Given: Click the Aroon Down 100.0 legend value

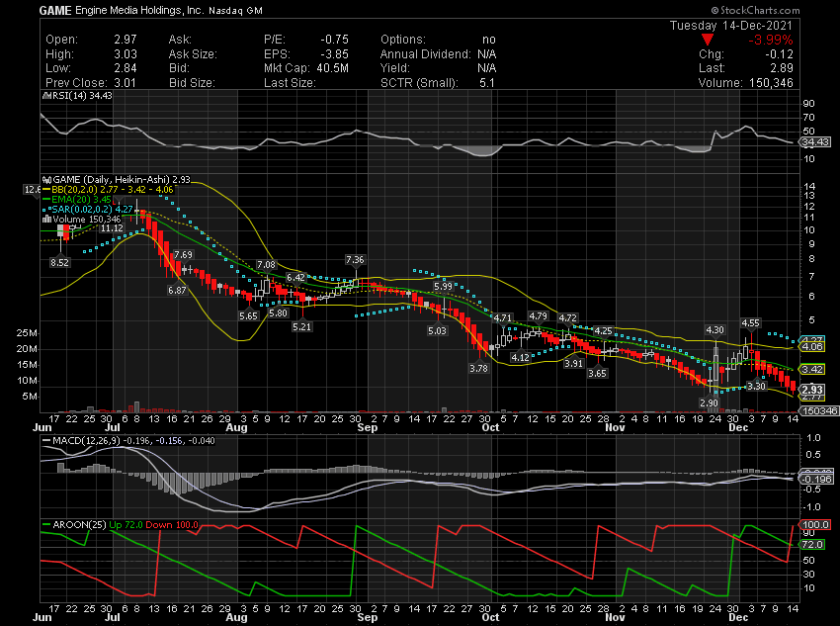Looking at the screenshot, I should click(x=172, y=525).
